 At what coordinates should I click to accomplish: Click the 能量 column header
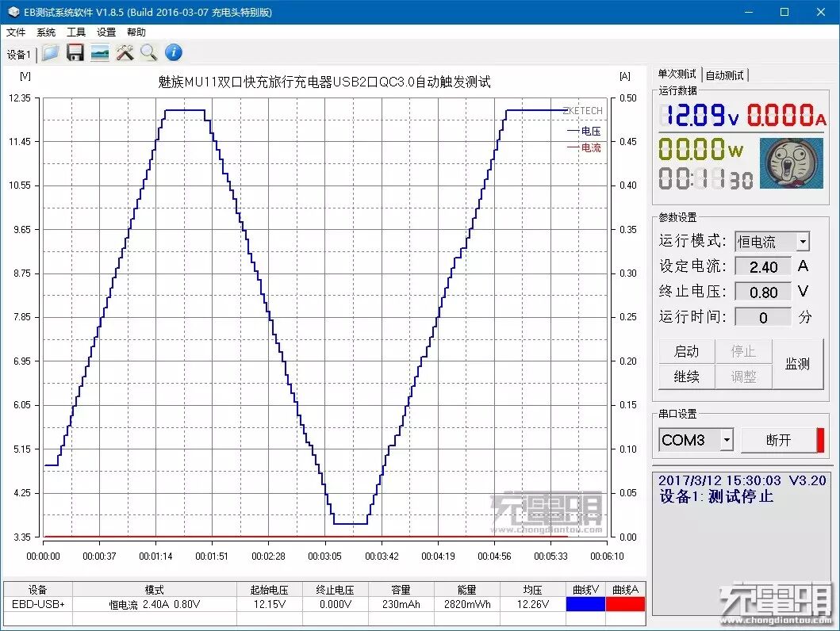[467, 590]
